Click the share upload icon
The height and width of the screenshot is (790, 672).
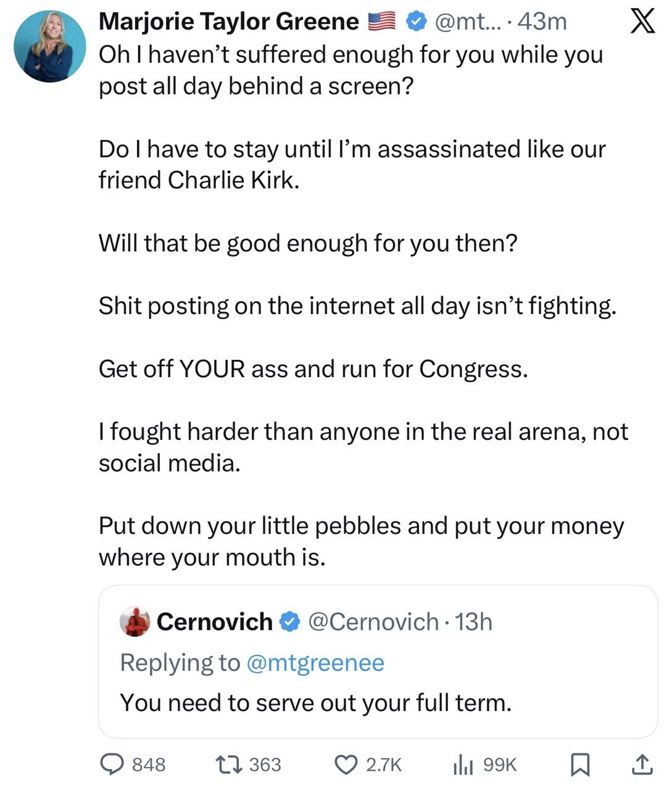coord(642,765)
